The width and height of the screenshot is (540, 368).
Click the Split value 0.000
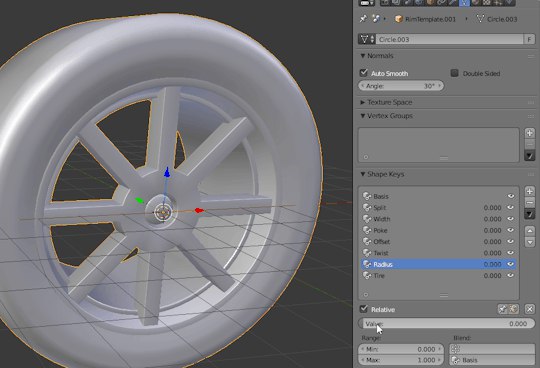(492, 208)
